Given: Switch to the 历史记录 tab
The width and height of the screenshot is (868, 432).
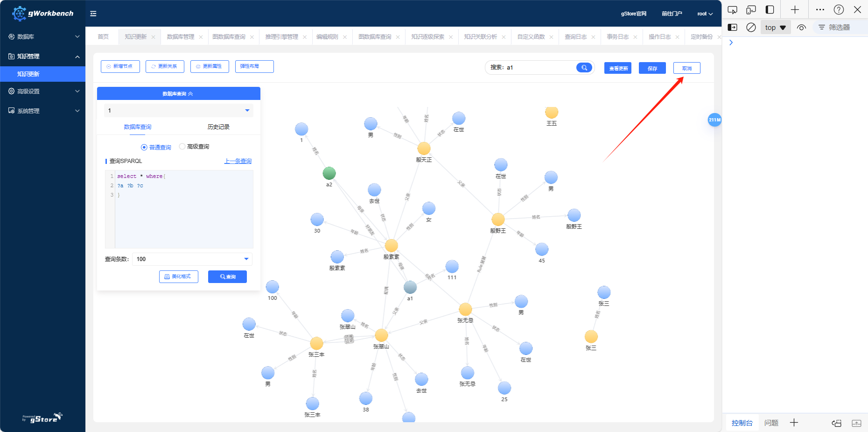Looking at the screenshot, I should [218, 127].
